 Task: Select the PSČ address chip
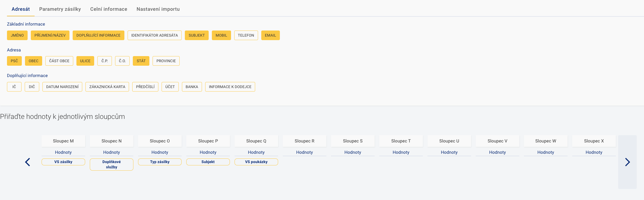point(14,61)
